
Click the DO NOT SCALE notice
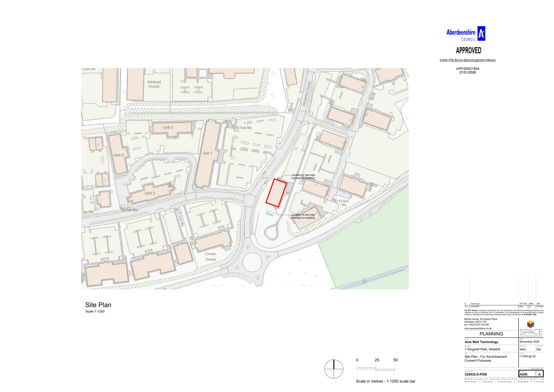coord(504,313)
